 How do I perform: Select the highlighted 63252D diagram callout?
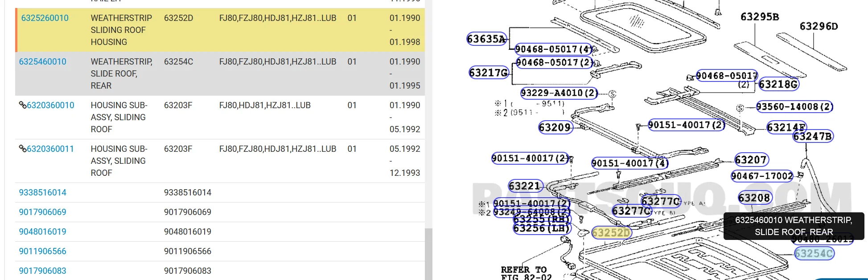pos(611,233)
